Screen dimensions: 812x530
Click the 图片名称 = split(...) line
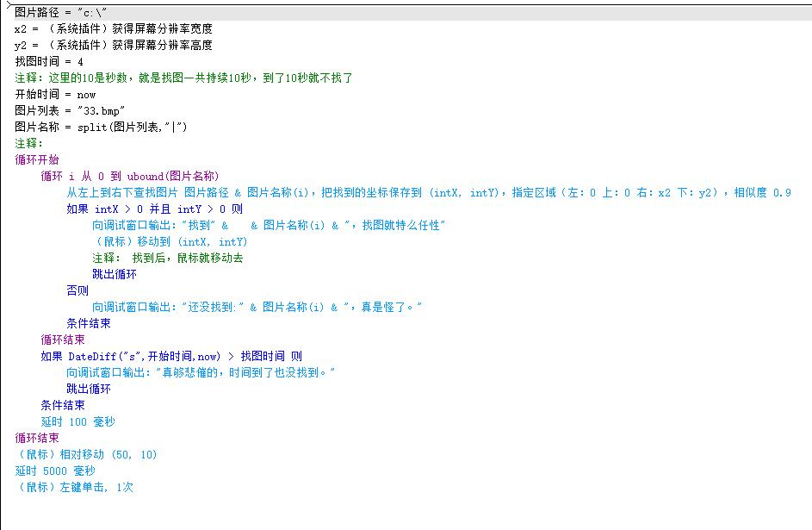click(x=101, y=128)
